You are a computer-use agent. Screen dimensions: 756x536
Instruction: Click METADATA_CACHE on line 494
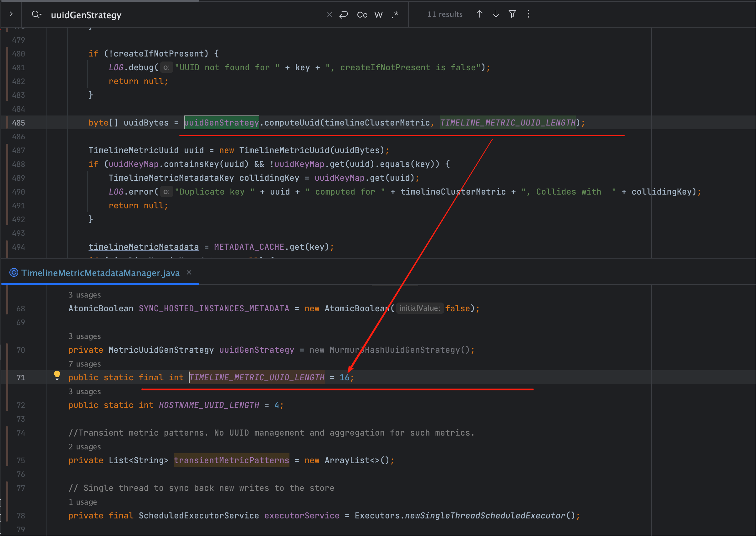tap(249, 247)
